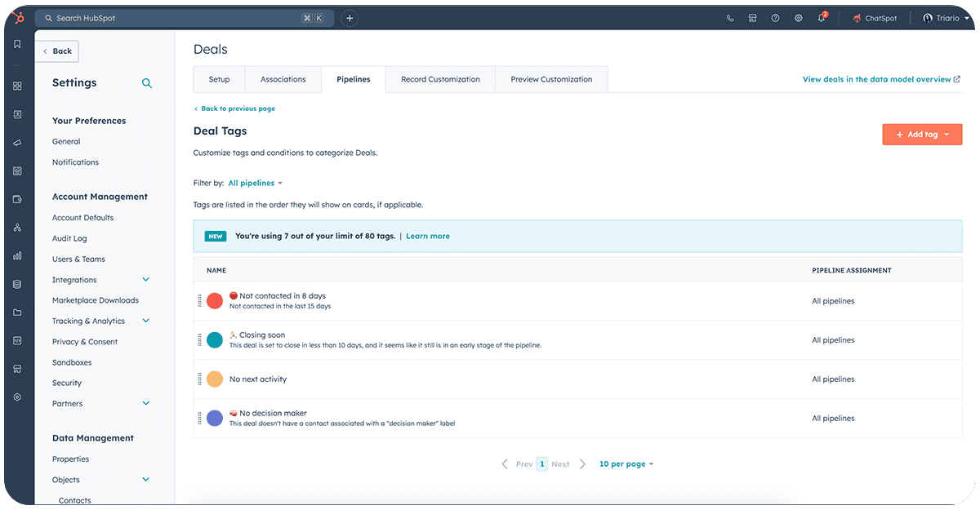Open the settings gear icon in top bar
Screen dimensions: 980x510
(798, 18)
